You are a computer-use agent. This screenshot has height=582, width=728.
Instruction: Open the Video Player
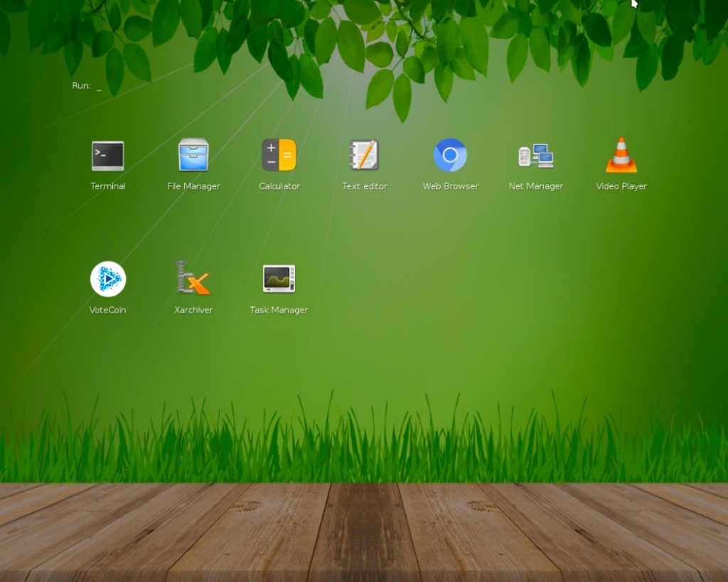click(621, 156)
